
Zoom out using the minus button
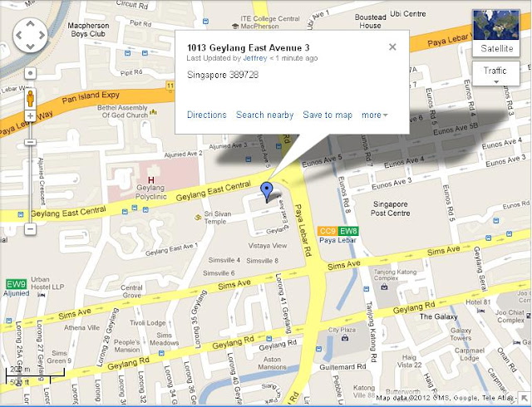click(x=30, y=229)
